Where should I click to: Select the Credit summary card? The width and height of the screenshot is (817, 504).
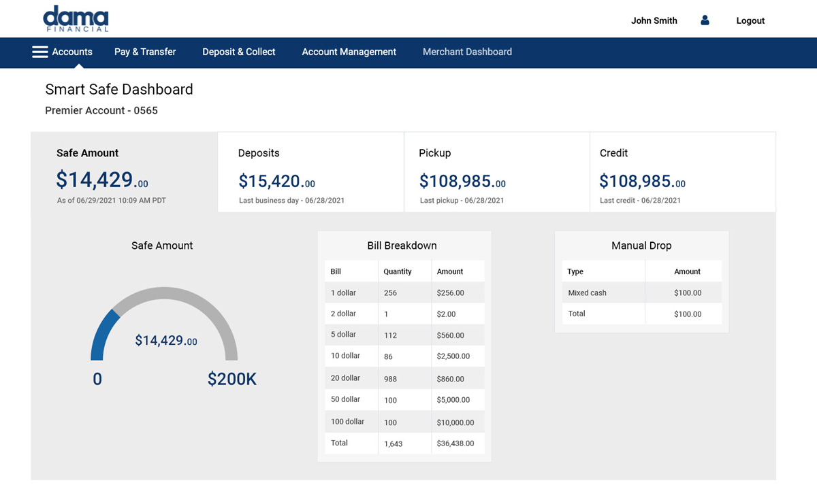click(x=682, y=173)
